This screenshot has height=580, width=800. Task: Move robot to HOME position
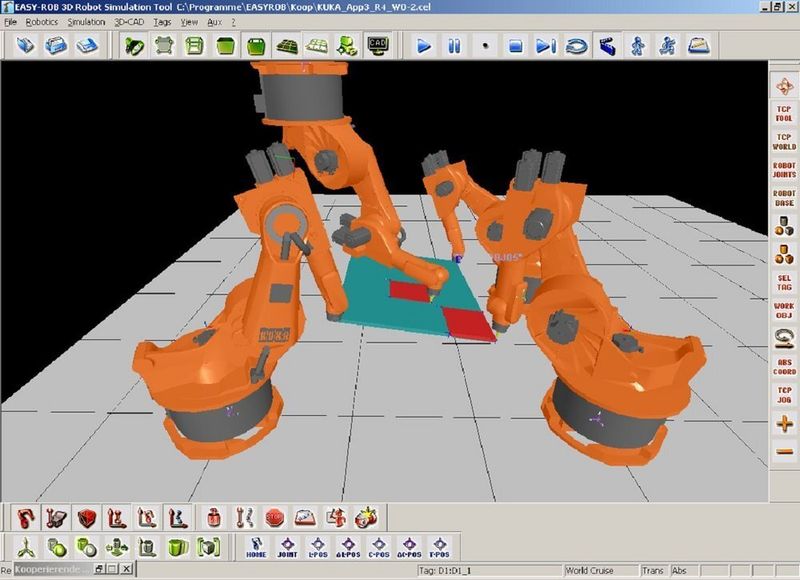click(256, 548)
